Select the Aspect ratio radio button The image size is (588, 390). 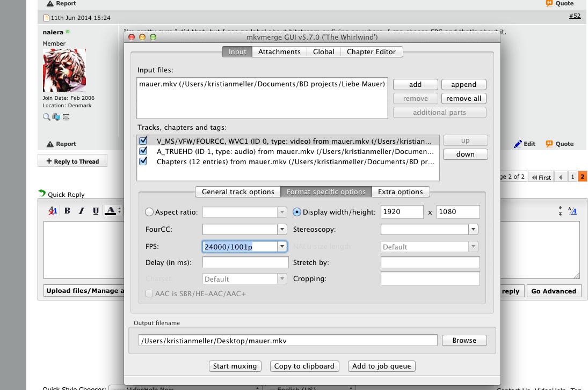tap(149, 212)
